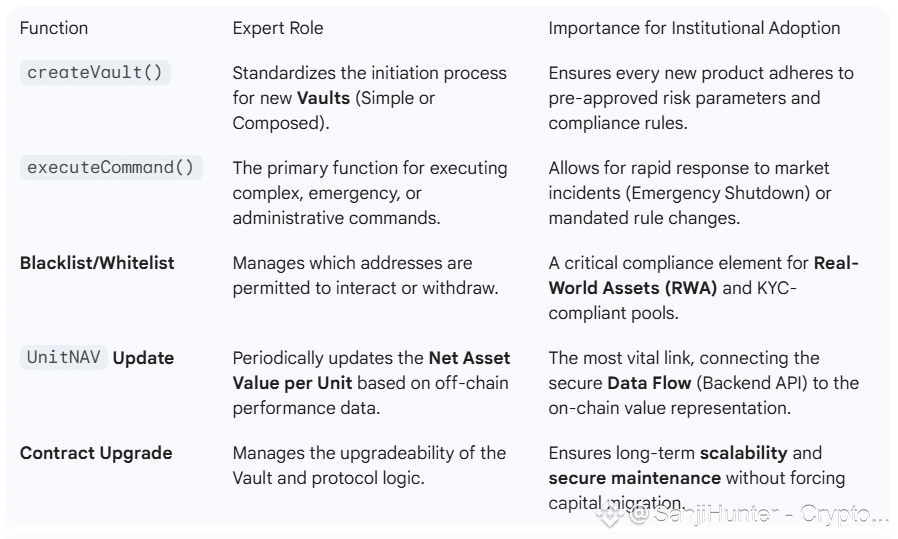
Task: Click the watermark logo icon at bottom
Action: point(609,515)
